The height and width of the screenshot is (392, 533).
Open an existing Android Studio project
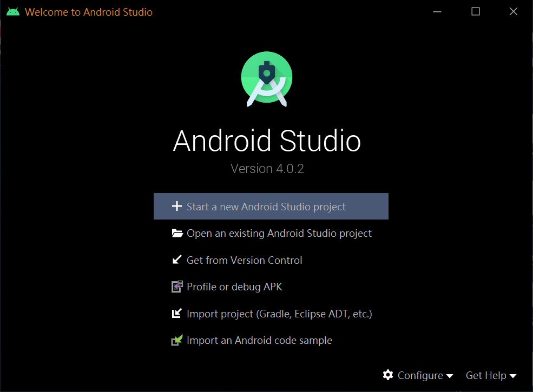click(x=271, y=233)
